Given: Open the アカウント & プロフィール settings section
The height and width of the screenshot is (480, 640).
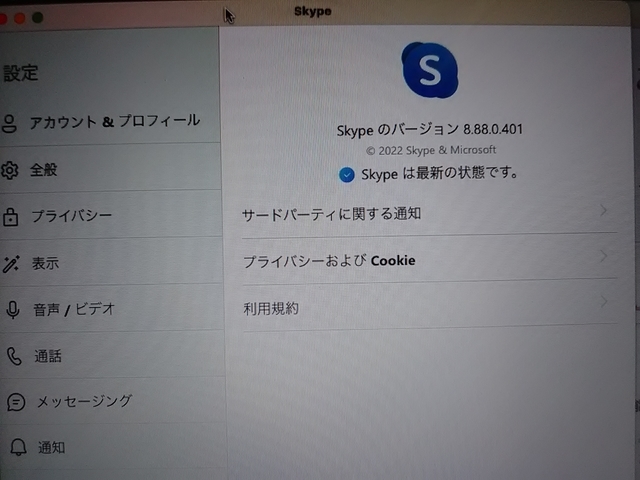Looking at the screenshot, I should tap(109, 122).
